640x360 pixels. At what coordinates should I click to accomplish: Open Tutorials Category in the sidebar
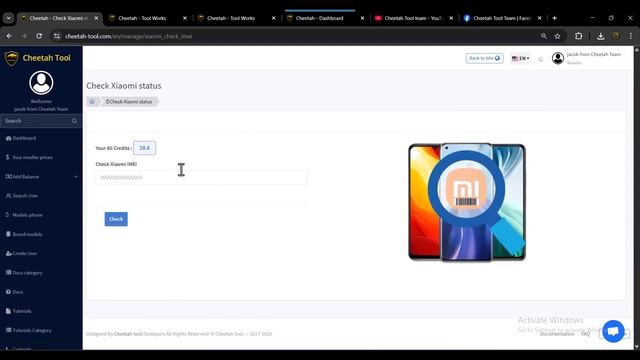click(x=29, y=330)
